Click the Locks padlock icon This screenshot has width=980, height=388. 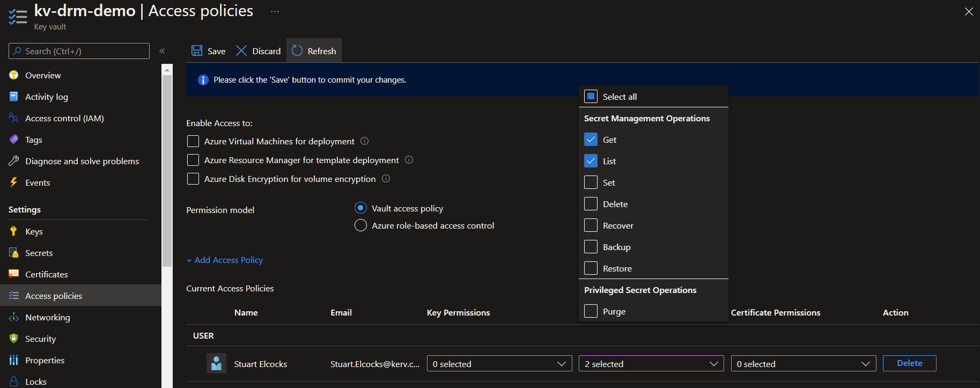coord(14,382)
